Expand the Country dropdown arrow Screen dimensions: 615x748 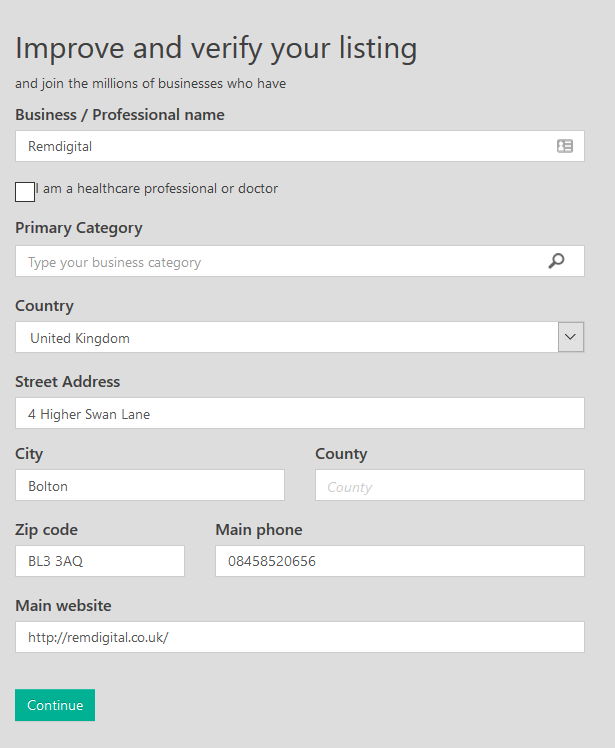pos(571,337)
